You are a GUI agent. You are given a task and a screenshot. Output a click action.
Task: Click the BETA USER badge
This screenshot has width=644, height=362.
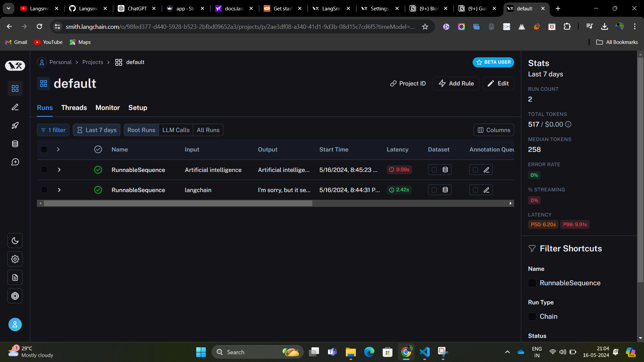click(x=493, y=62)
